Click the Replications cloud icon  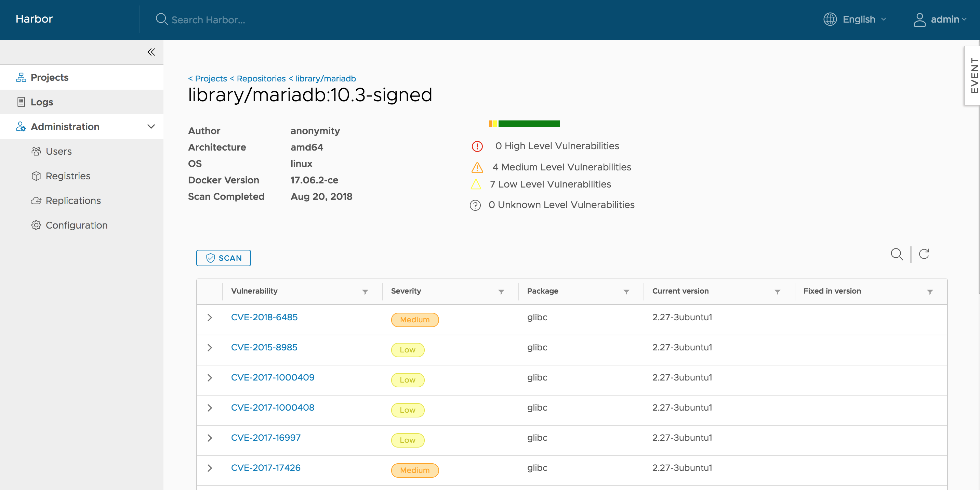pyautogui.click(x=36, y=201)
